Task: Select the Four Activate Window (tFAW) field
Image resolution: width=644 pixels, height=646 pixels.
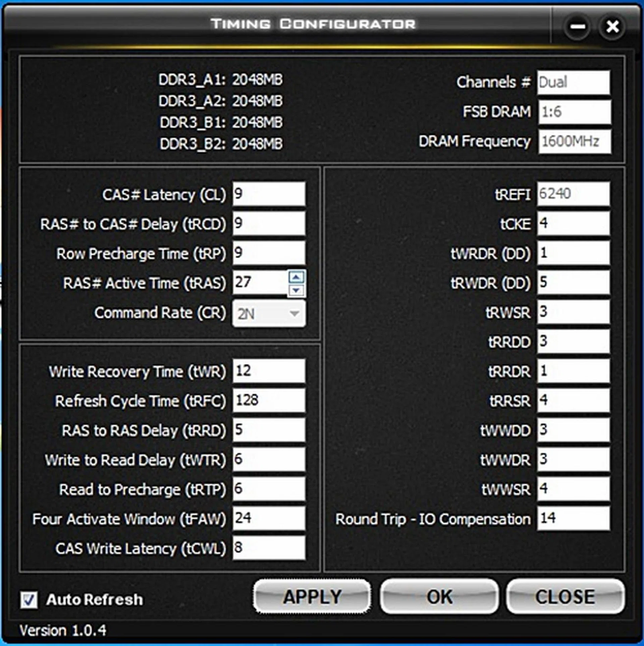Action: coord(269,518)
